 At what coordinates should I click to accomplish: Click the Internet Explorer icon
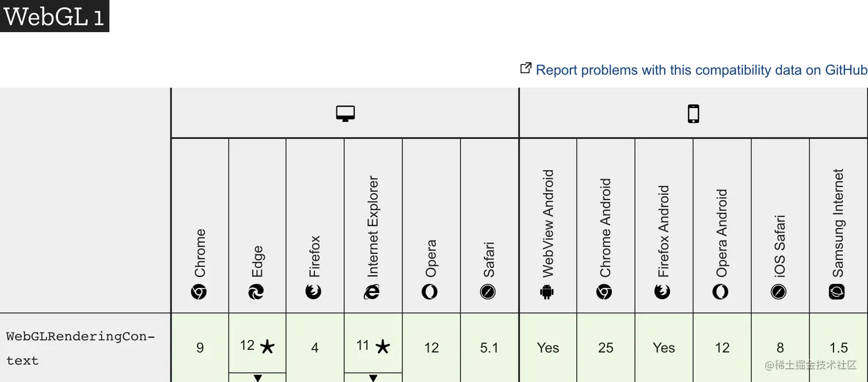pos(372,292)
